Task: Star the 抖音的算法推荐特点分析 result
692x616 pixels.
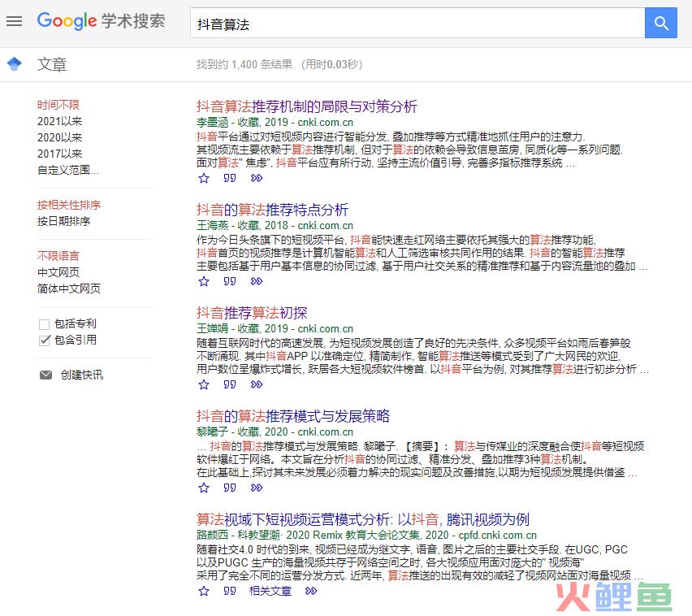Action: coord(203,281)
